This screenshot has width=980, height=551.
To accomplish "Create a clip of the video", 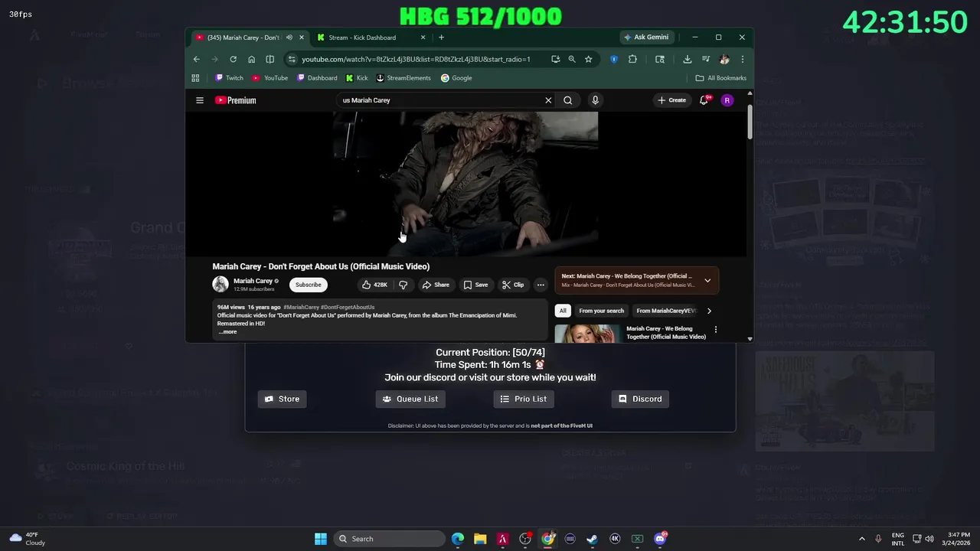I will (x=513, y=285).
